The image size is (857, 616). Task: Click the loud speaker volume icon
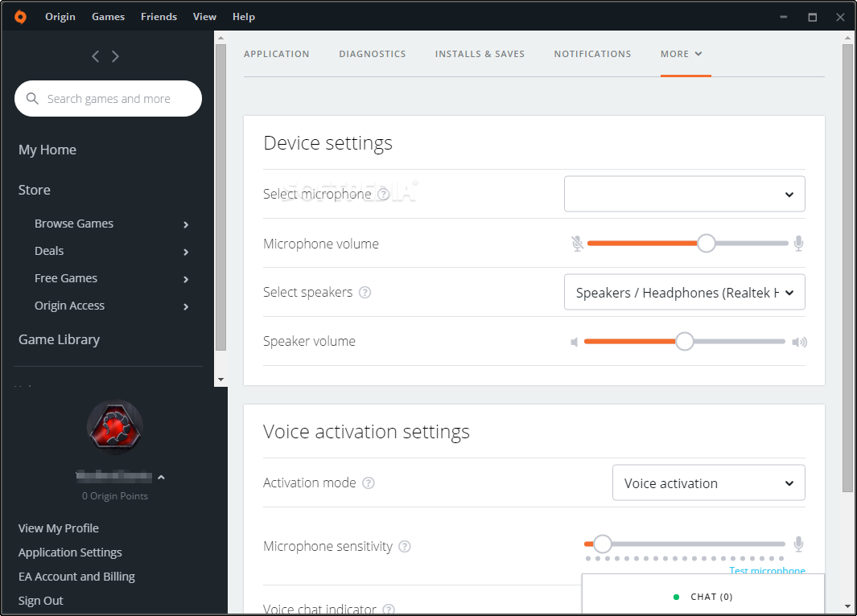(800, 342)
